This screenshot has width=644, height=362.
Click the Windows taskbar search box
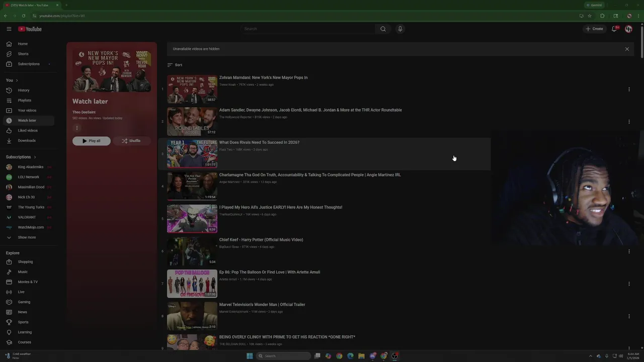[283, 356]
